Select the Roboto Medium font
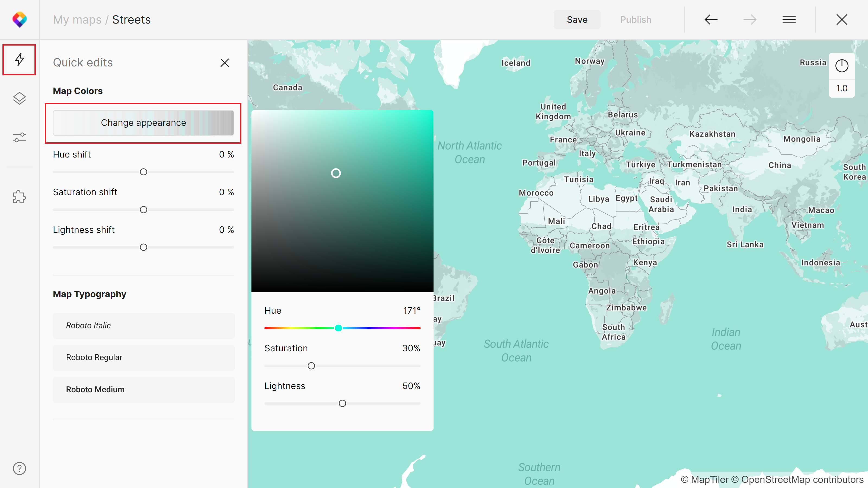Viewport: 868px width, 488px height. [143, 390]
